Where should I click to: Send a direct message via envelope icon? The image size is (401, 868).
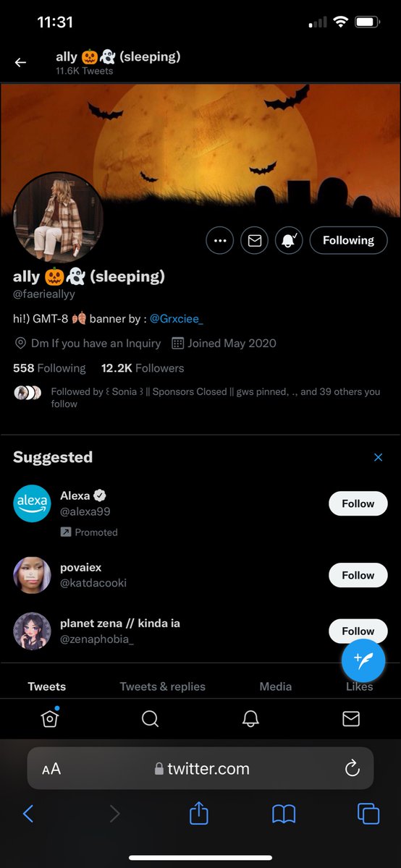point(254,240)
